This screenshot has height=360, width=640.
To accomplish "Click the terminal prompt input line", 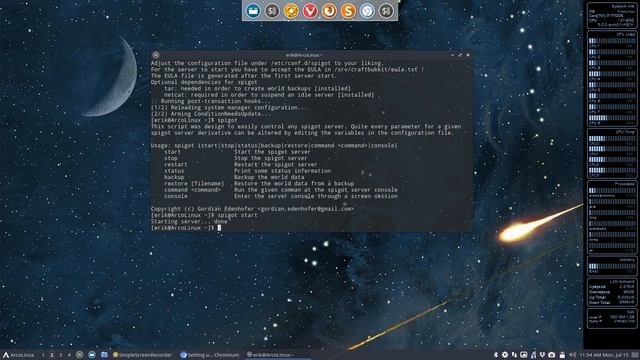I will [186, 228].
